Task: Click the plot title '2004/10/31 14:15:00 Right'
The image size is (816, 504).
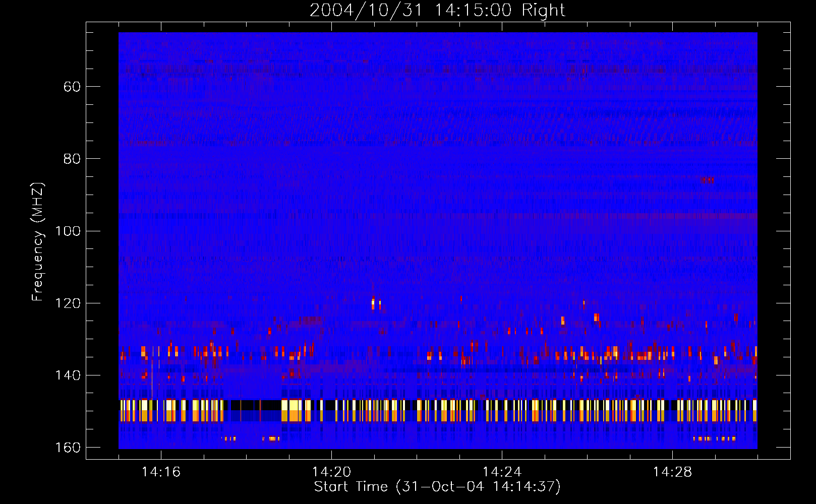Action: [x=437, y=10]
